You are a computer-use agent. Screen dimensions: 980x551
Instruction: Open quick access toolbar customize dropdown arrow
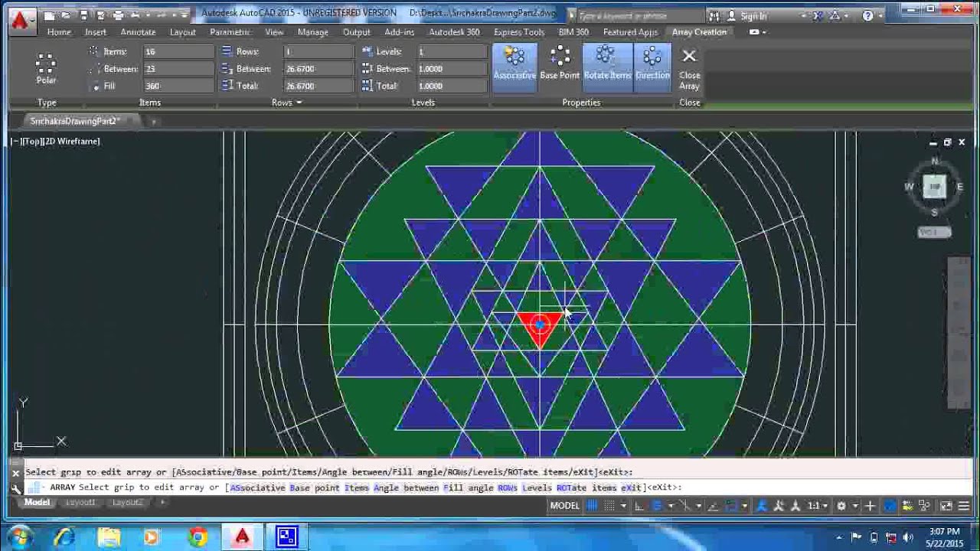(185, 15)
